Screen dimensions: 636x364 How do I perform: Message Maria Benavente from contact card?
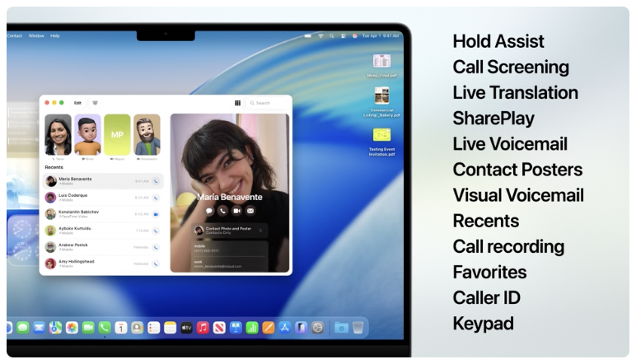[209, 211]
